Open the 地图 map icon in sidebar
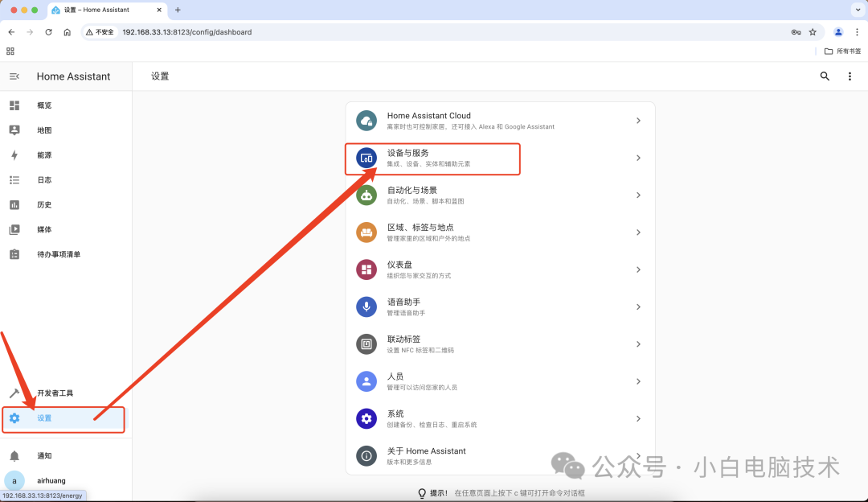The height and width of the screenshot is (502, 868). [14, 130]
